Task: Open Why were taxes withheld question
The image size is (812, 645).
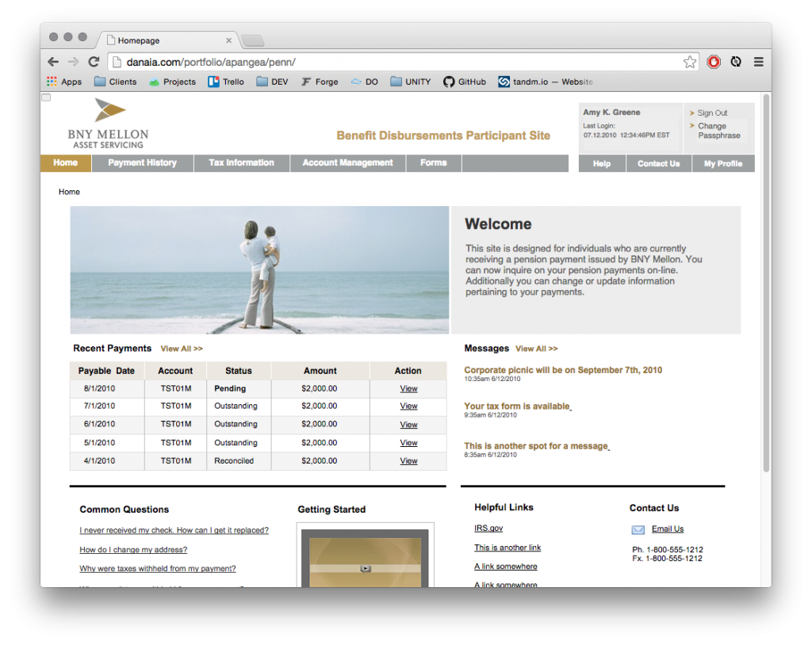Action: [x=158, y=568]
